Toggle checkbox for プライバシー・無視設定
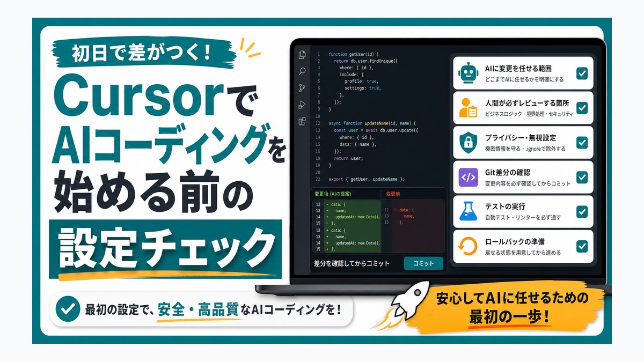 tap(582, 143)
